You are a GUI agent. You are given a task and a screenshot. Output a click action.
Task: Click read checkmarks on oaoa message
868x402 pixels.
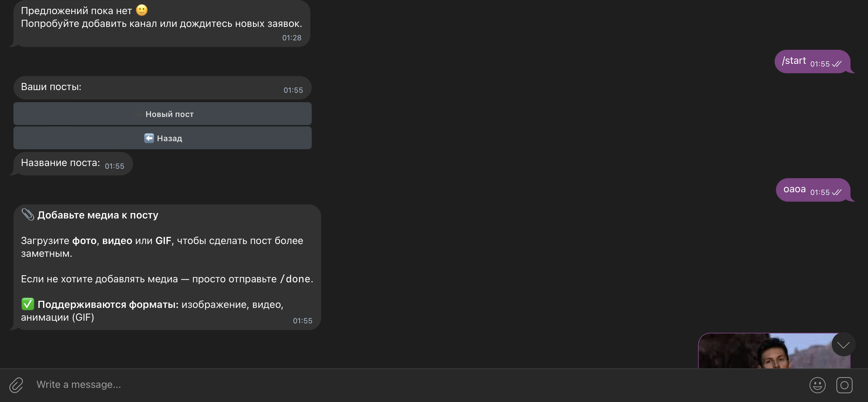click(837, 193)
